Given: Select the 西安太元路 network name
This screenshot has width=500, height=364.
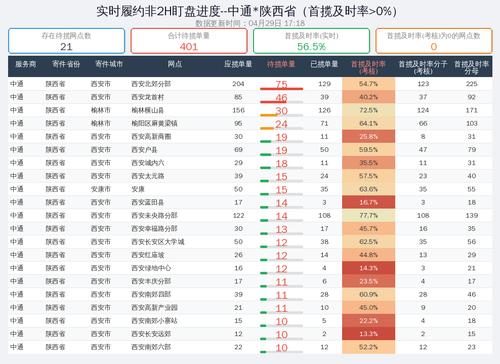Looking at the screenshot, I should coord(148,176).
